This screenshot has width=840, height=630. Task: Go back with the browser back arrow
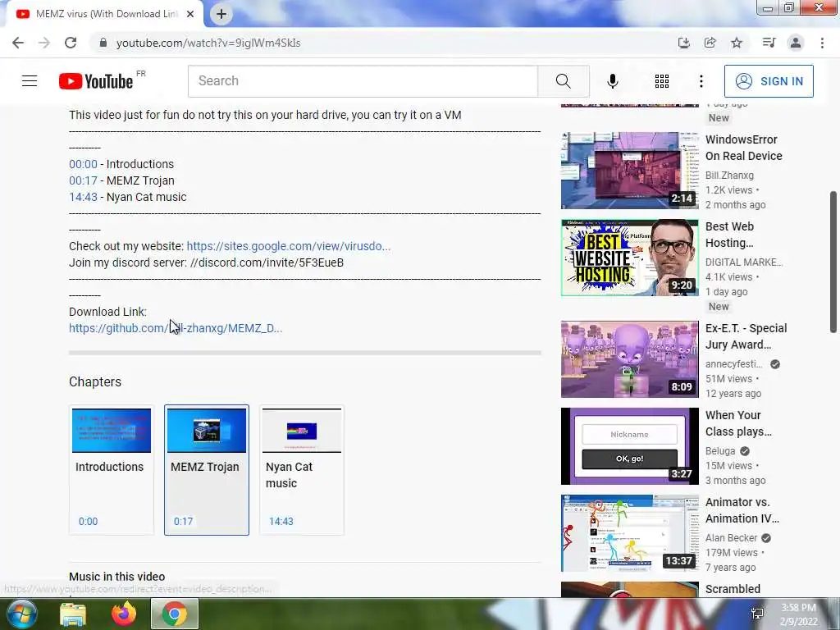[18, 43]
